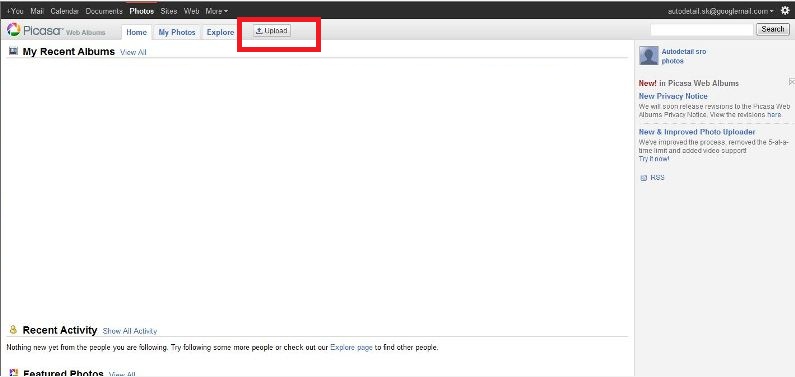This screenshot has height=377, width=795.
Task: Open the New Privacy Notice link
Action: [673, 96]
